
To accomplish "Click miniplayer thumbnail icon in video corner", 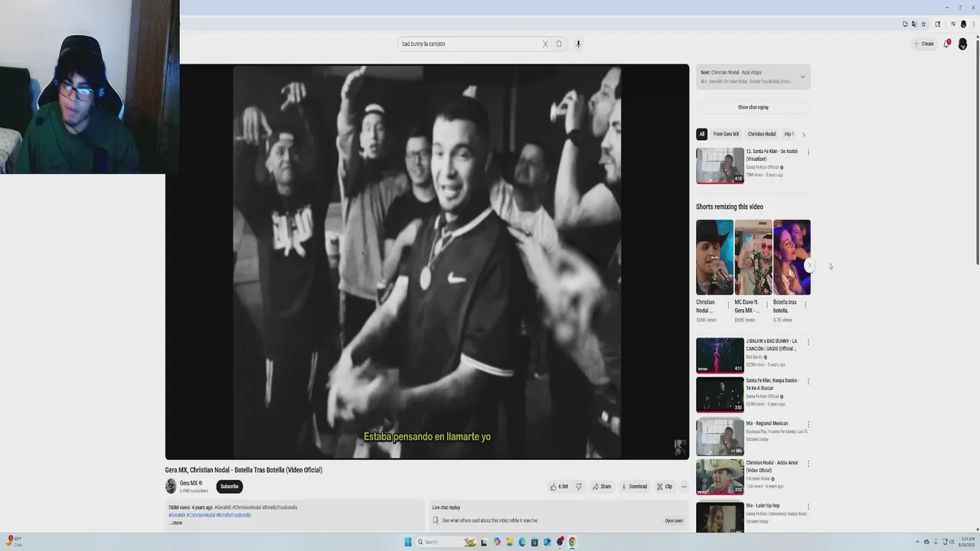I will tap(679, 448).
